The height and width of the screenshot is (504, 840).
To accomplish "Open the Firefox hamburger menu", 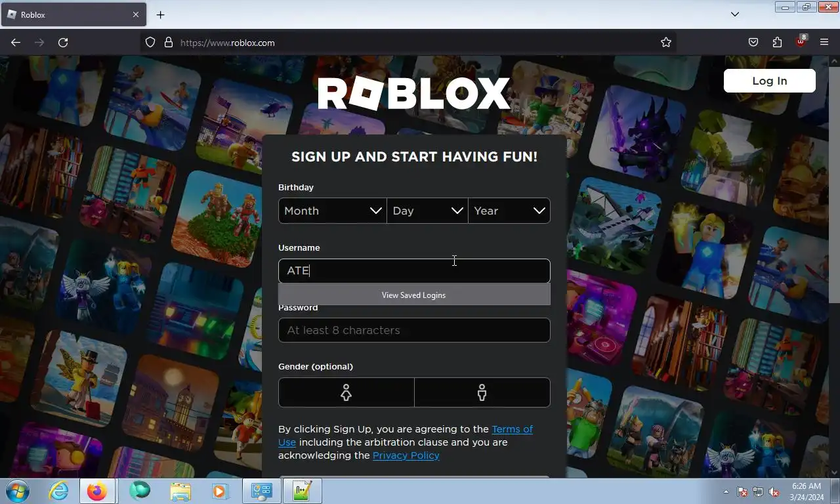I will coord(824,43).
